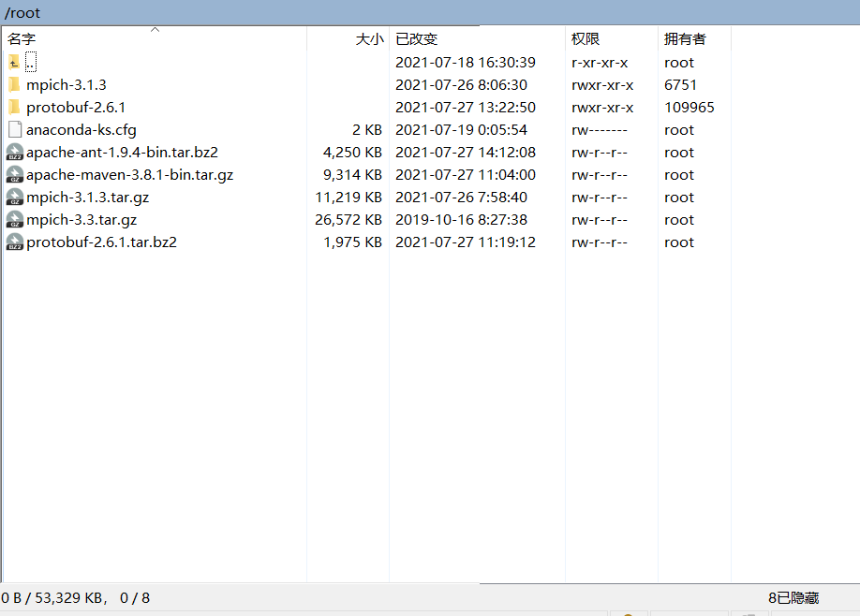
Task: Select the protobuf-2.6.1 folder name
Action: point(76,108)
